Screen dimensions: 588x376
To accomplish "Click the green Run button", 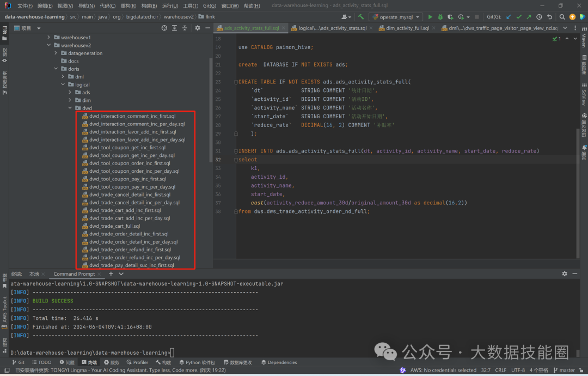I will (x=430, y=17).
